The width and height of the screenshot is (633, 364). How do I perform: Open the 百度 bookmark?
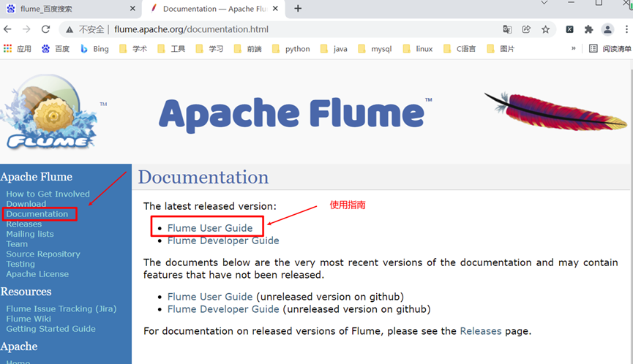point(56,49)
